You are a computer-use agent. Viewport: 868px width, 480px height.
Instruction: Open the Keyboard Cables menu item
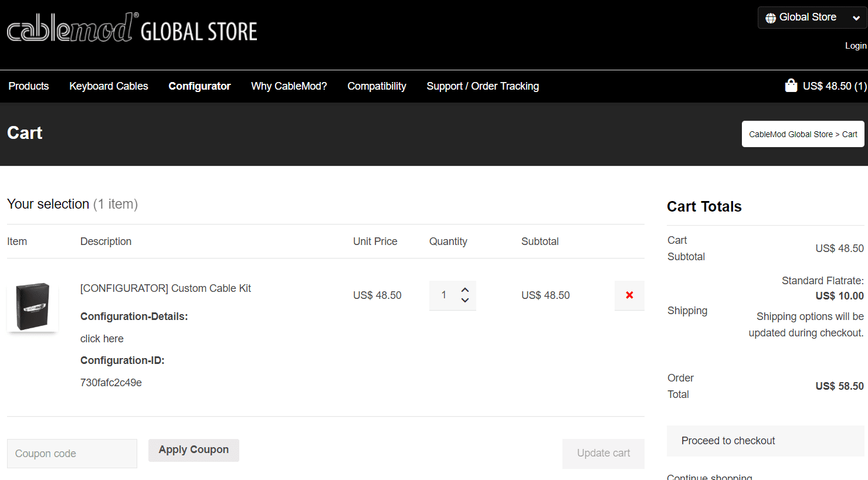pyautogui.click(x=108, y=86)
